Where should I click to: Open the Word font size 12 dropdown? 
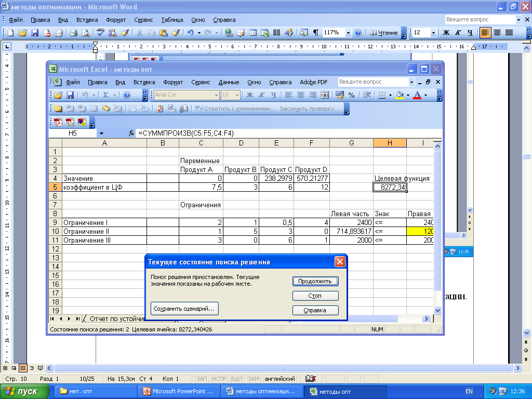433,33
